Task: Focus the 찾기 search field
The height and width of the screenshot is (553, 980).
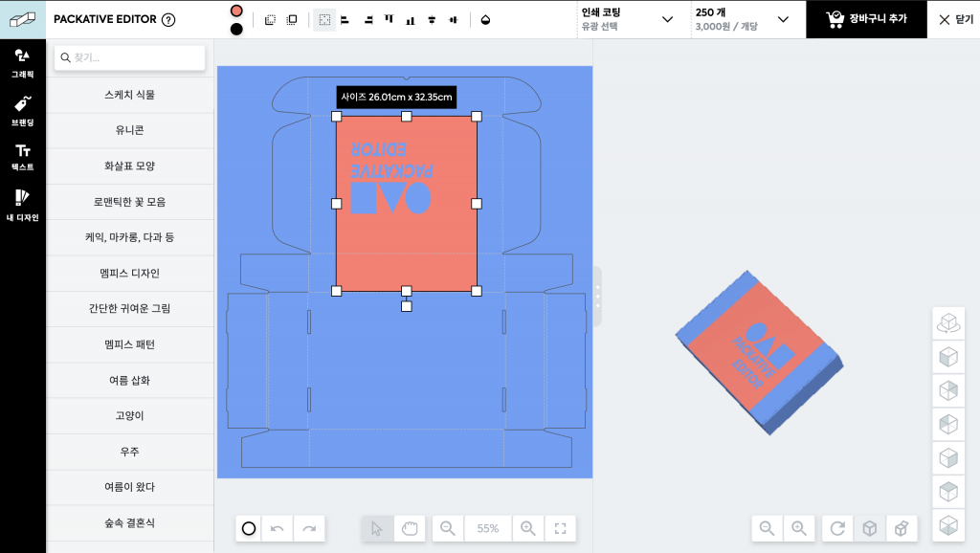Action: click(x=129, y=57)
